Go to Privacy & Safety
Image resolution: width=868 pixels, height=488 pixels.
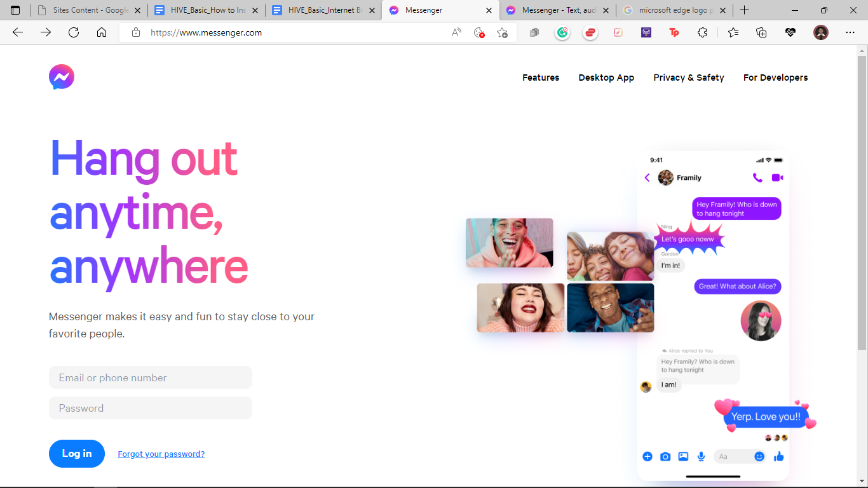point(689,78)
